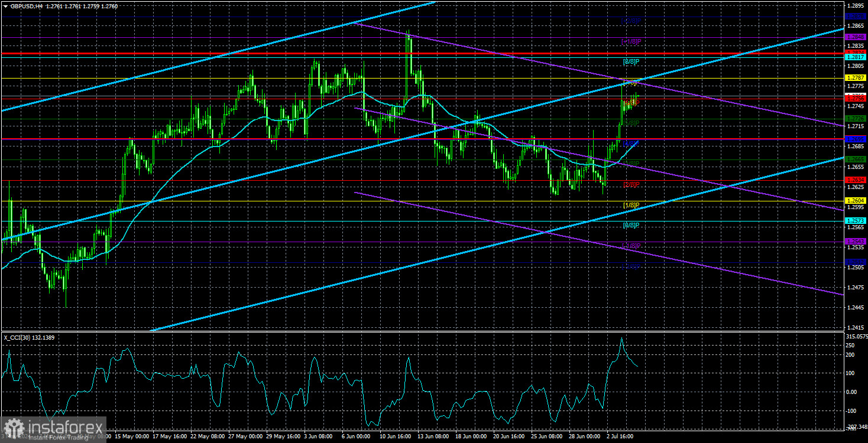868x443 pixels.
Task: Select the yellow 1.2604 price tag
Action: tap(856, 201)
